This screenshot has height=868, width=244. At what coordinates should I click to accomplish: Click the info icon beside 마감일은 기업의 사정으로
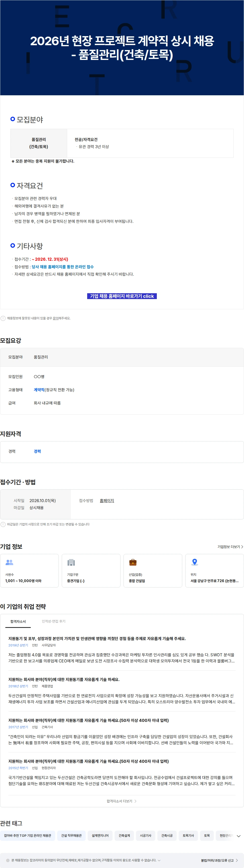click(3, 524)
